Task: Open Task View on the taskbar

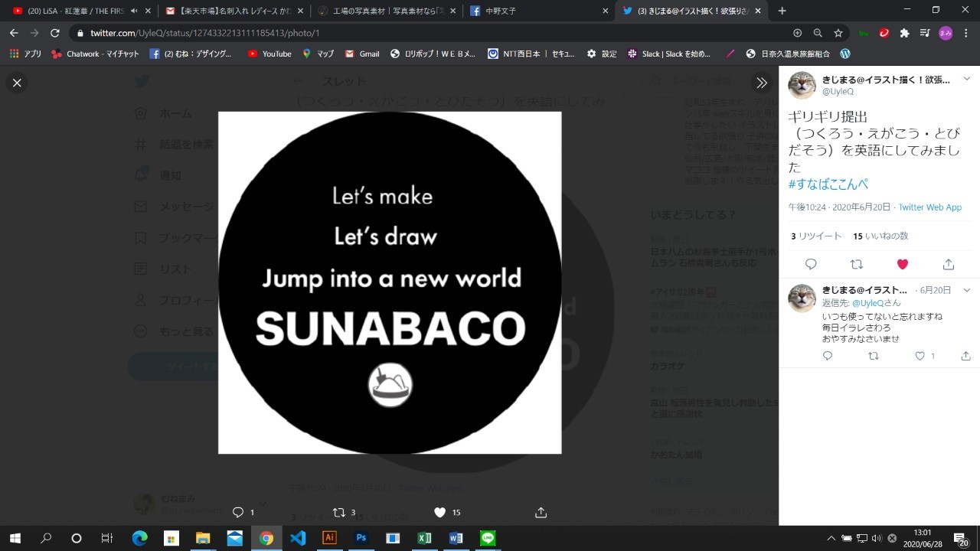Action: pyautogui.click(x=107, y=538)
